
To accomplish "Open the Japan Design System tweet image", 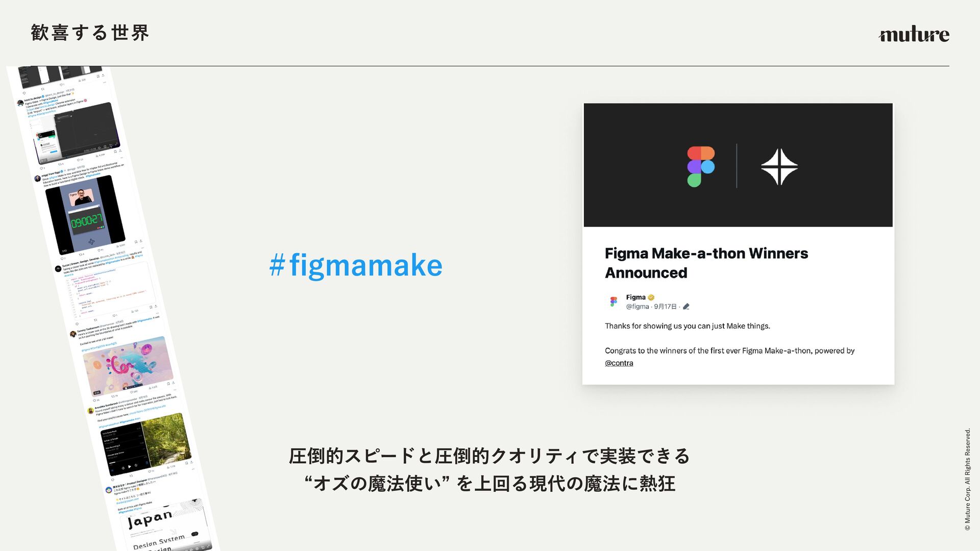I will pyautogui.click(x=164, y=525).
